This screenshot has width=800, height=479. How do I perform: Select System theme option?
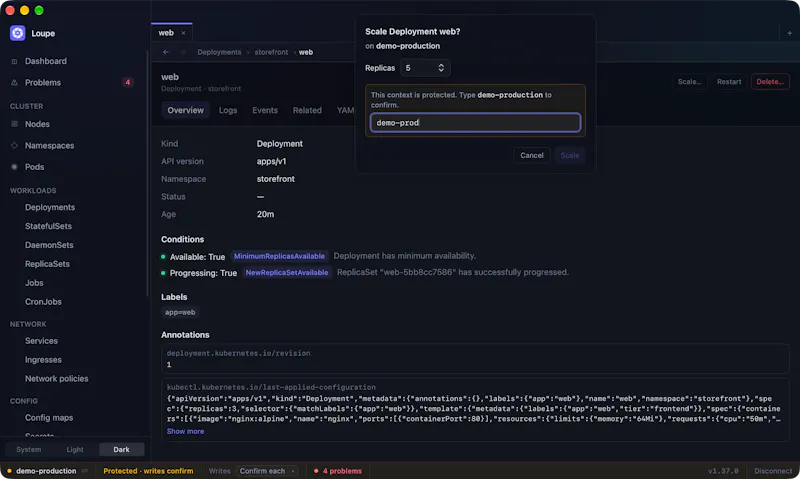coord(29,449)
